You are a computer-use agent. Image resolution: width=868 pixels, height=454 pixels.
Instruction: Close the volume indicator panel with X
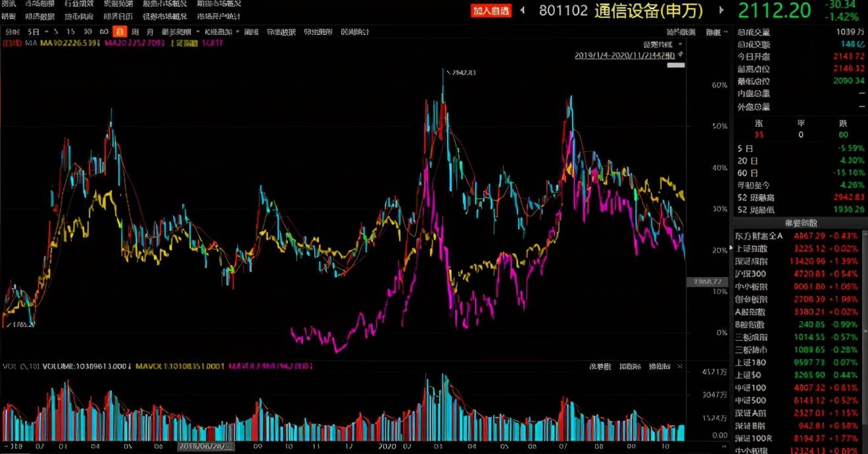pyautogui.click(x=680, y=366)
